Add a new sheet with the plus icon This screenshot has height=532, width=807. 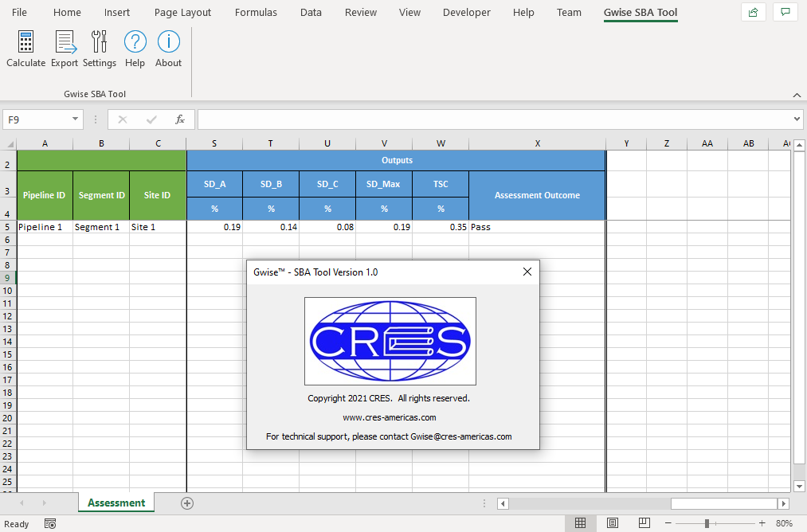click(x=187, y=503)
